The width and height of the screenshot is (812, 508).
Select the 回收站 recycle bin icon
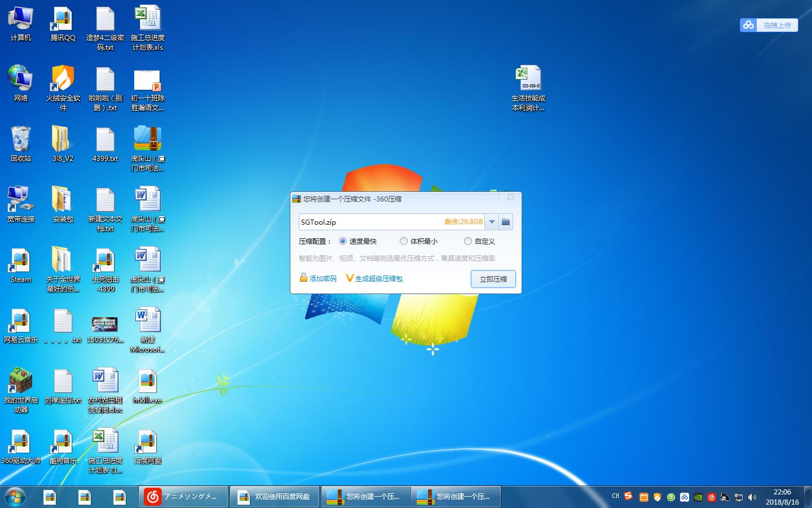[21, 140]
